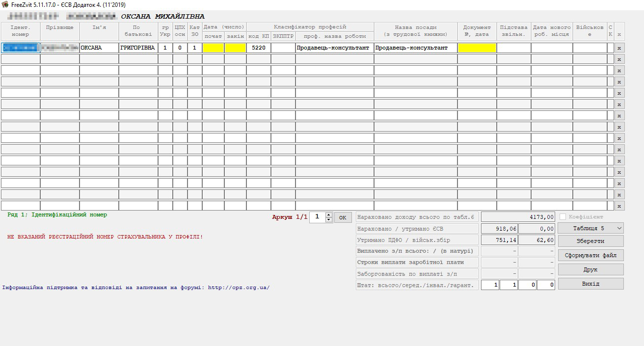Click the Сформувати файл button

(590, 255)
